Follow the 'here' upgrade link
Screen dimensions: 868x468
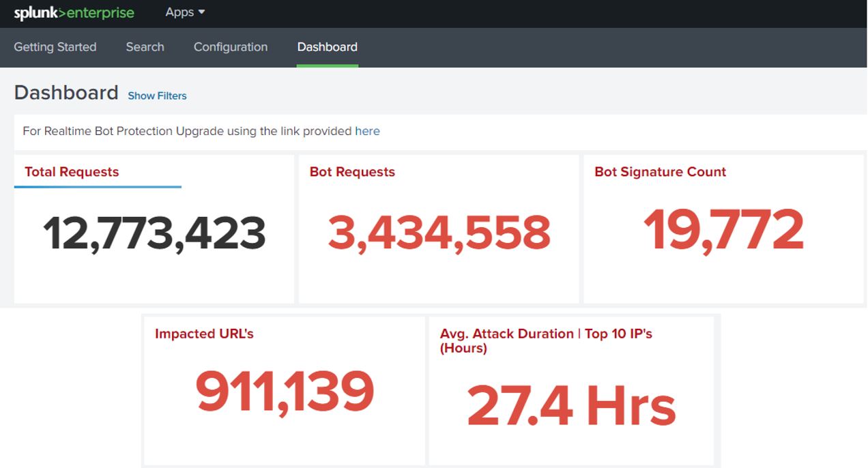[367, 131]
